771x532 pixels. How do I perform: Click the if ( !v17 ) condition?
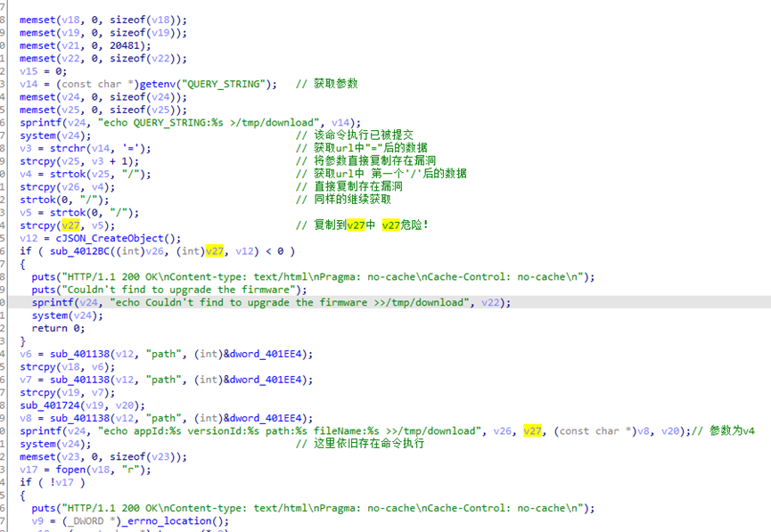tap(52, 482)
